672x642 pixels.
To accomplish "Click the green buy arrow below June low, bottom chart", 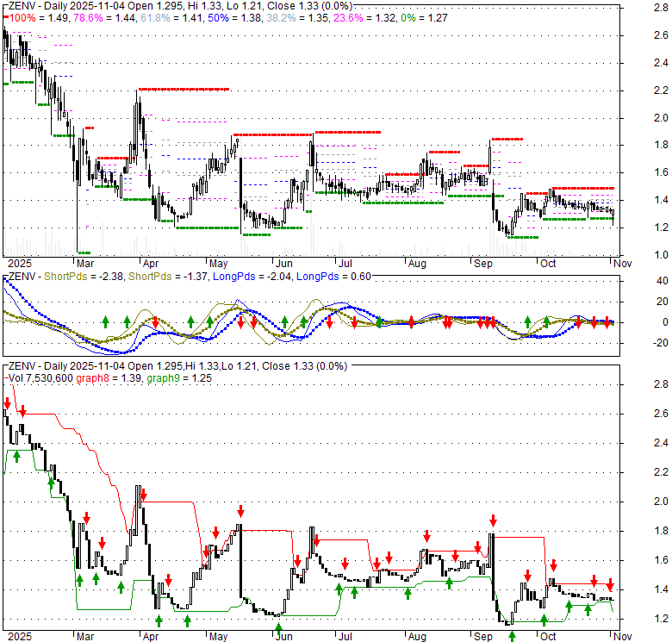I will [x=278, y=629].
